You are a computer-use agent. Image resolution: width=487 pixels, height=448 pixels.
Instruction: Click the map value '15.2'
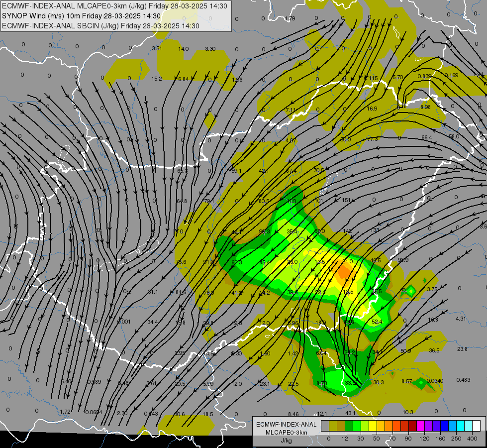157,79
